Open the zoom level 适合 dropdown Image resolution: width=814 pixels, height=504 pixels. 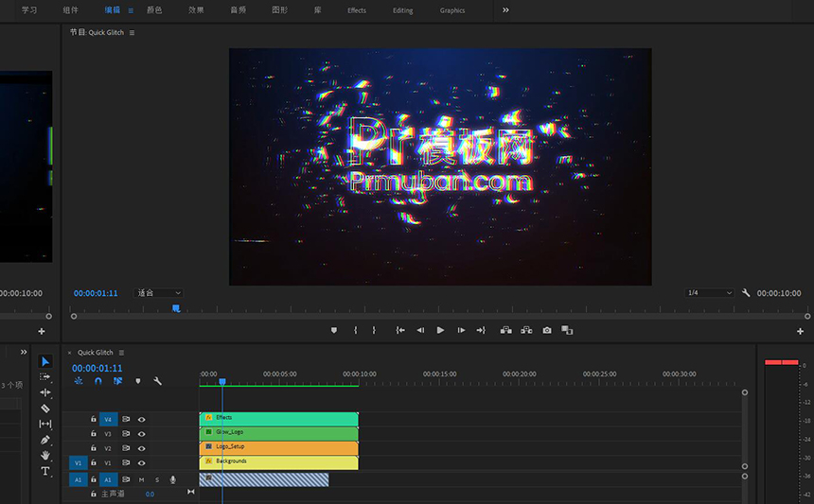158,293
